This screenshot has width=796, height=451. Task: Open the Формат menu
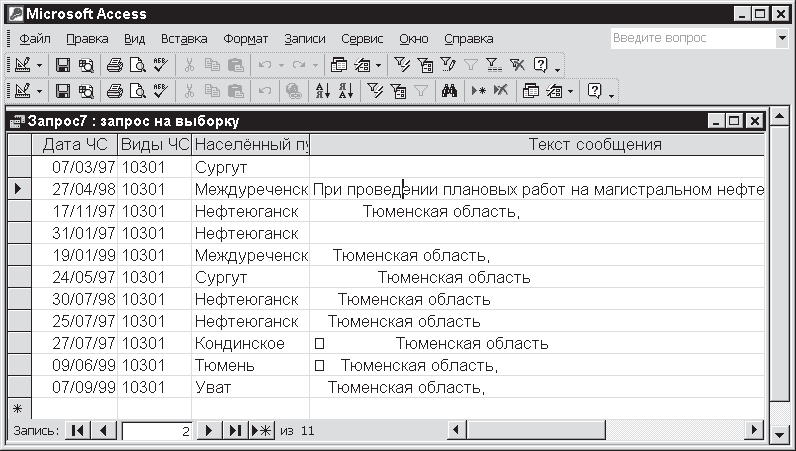point(245,39)
